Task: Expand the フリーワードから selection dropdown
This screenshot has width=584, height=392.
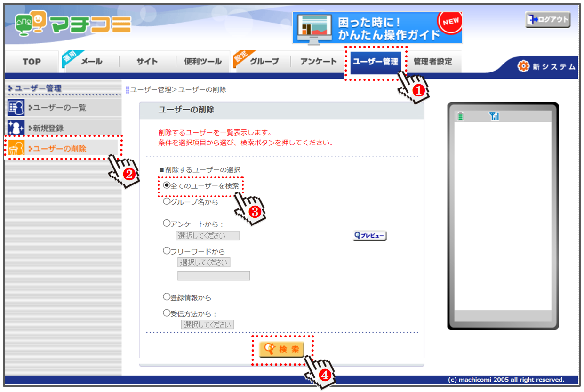Action: [204, 262]
